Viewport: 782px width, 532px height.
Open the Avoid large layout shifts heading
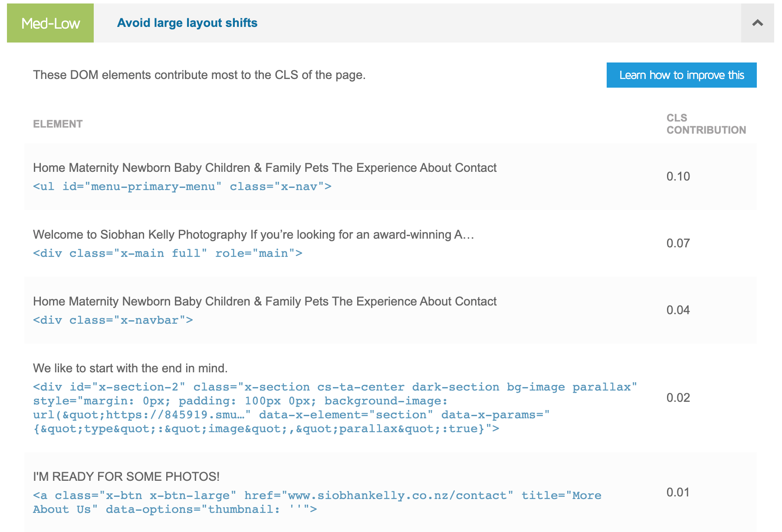click(187, 23)
